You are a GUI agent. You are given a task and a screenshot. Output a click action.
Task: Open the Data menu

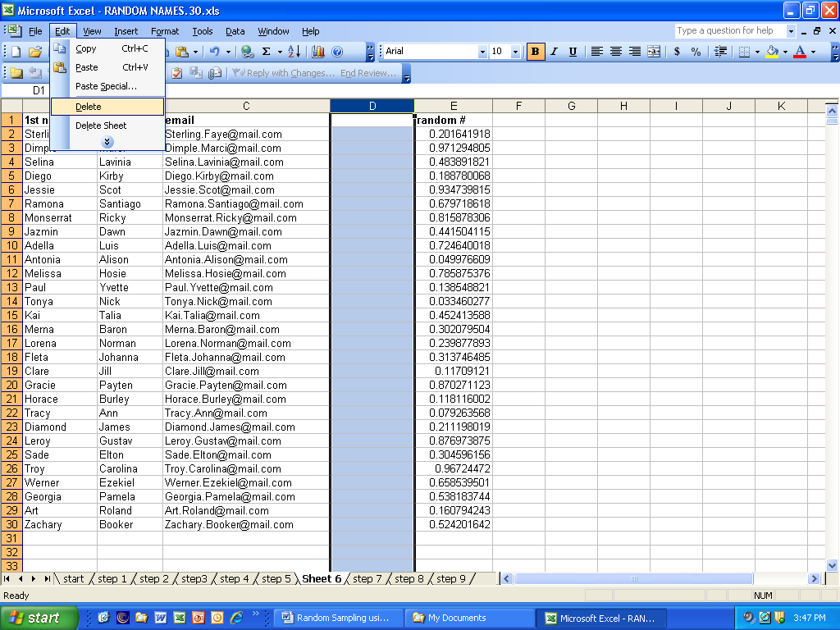(235, 31)
